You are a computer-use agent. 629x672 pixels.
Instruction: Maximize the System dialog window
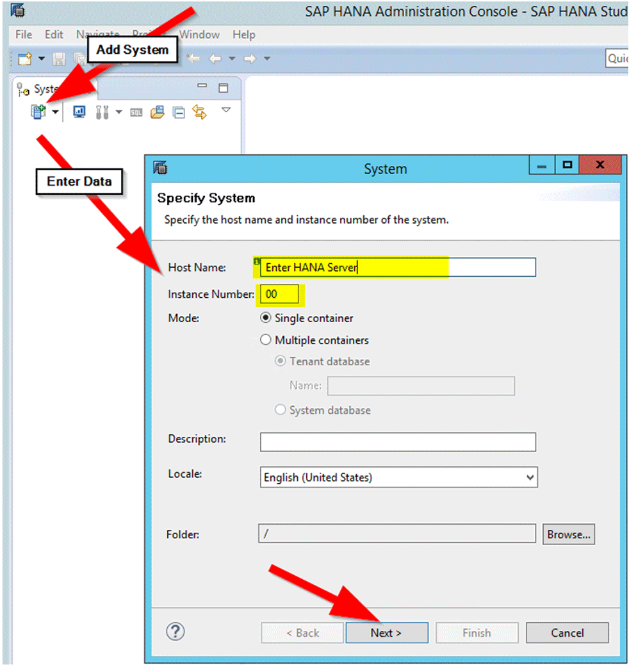pyautogui.click(x=568, y=165)
